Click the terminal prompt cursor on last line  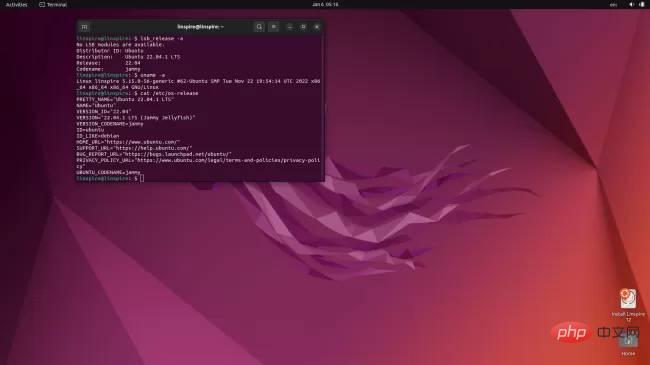click(142, 178)
